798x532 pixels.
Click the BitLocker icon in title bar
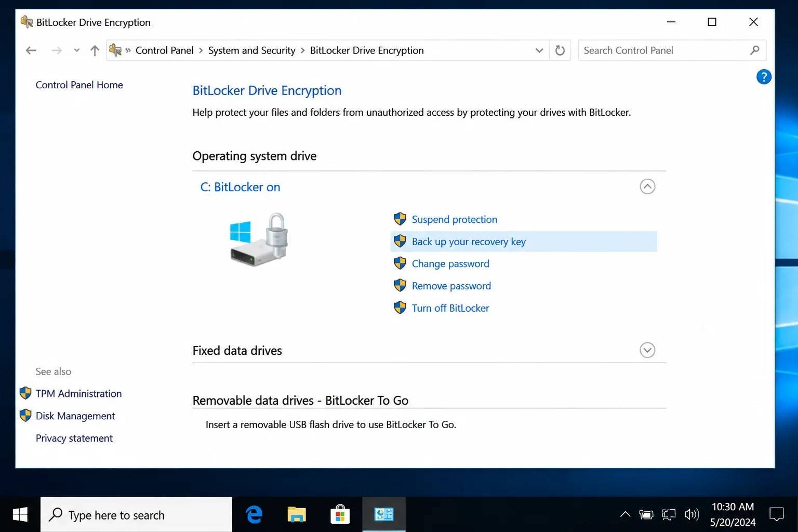click(x=26, y=22)
